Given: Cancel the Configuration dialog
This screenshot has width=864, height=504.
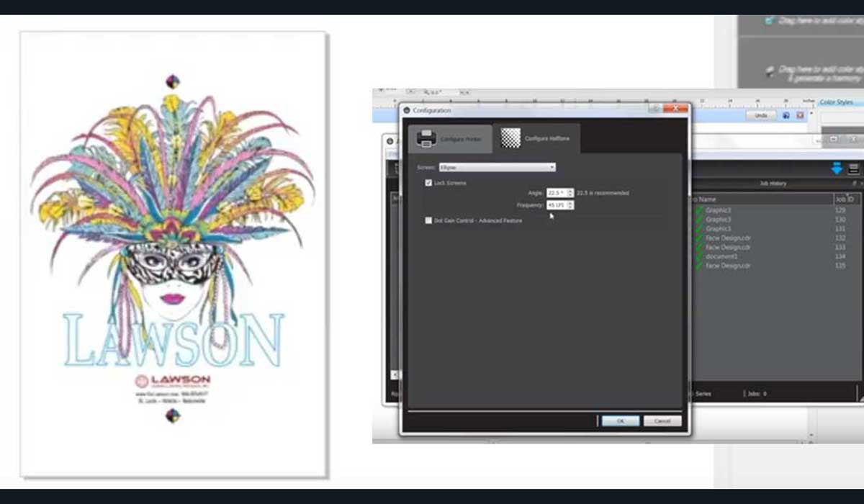Looking at the screenshot, I should point(662,420).
